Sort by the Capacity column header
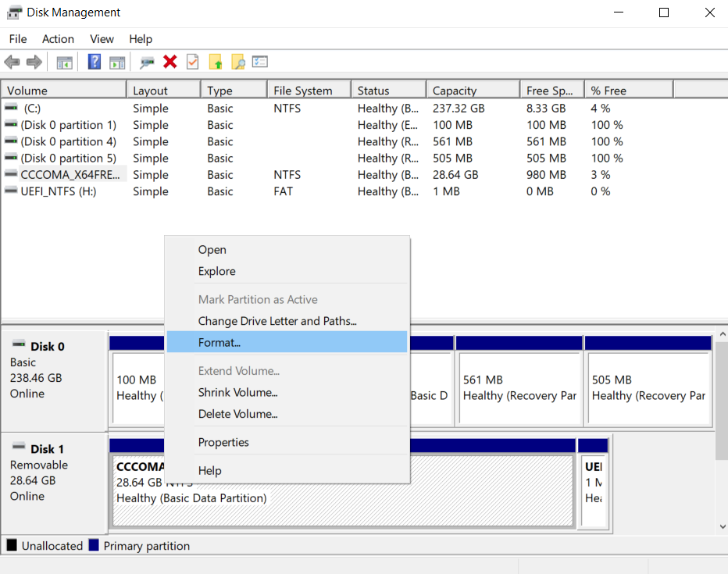This screenshot has width=728, height=574. (455, 91)
